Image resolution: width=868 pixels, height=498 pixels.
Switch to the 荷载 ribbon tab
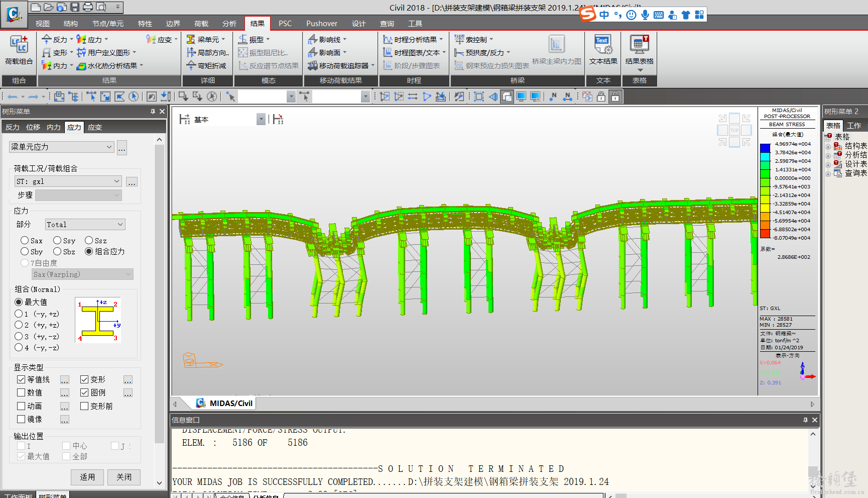pyautogui.click(x=201, y=24)
